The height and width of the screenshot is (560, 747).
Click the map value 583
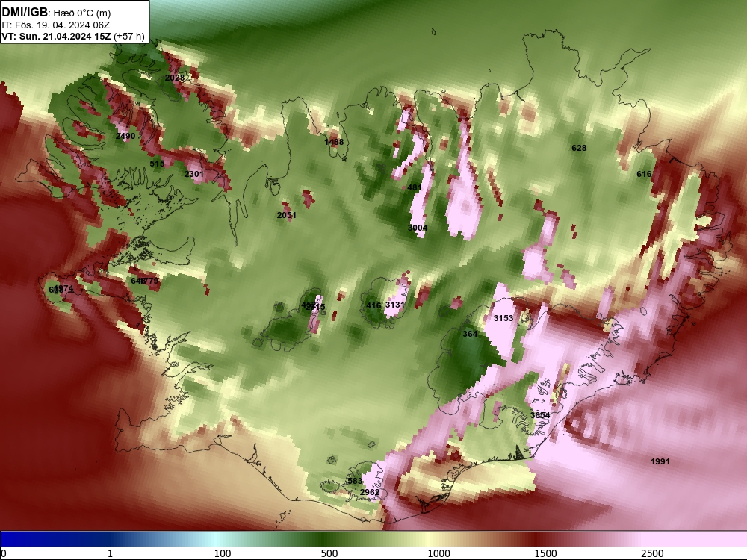point(355,481)
